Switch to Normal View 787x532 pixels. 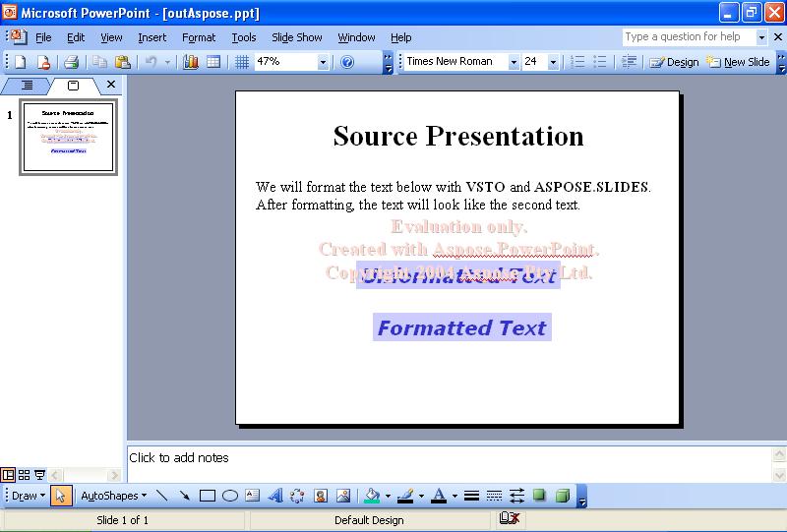click(8, 474)
